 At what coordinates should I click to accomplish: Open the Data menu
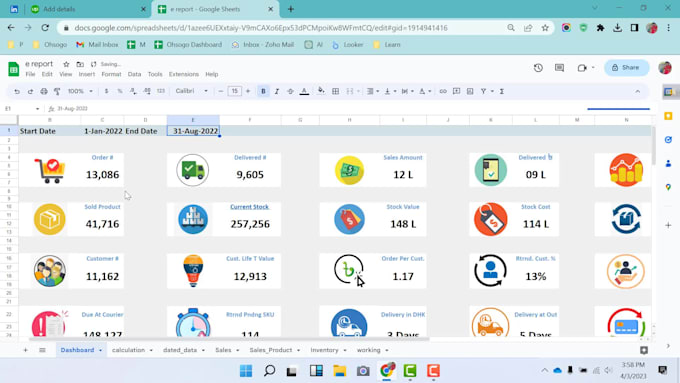[134, 74]
